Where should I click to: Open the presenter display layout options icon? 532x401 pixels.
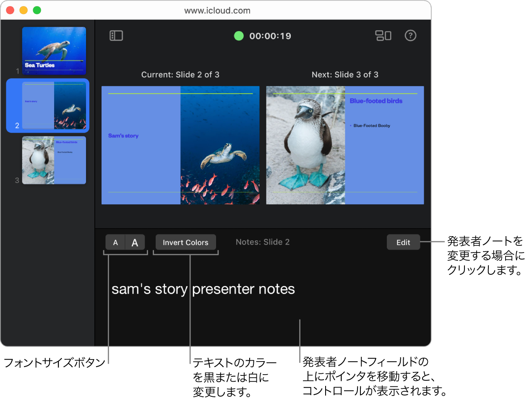point(383,36)
